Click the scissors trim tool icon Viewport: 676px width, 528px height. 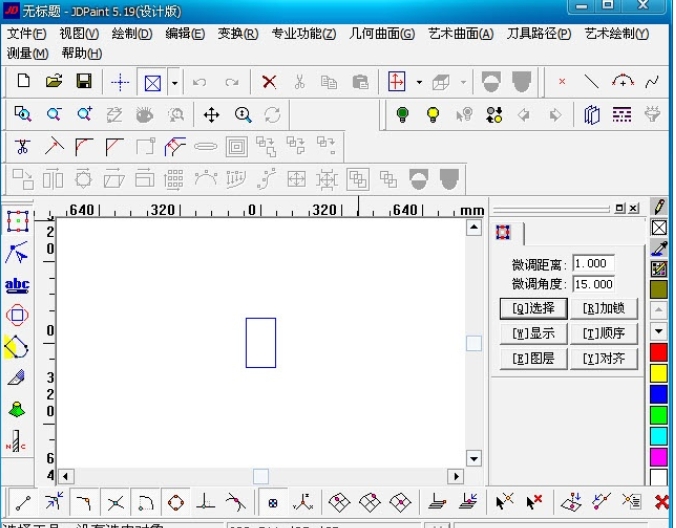(22, 147)
